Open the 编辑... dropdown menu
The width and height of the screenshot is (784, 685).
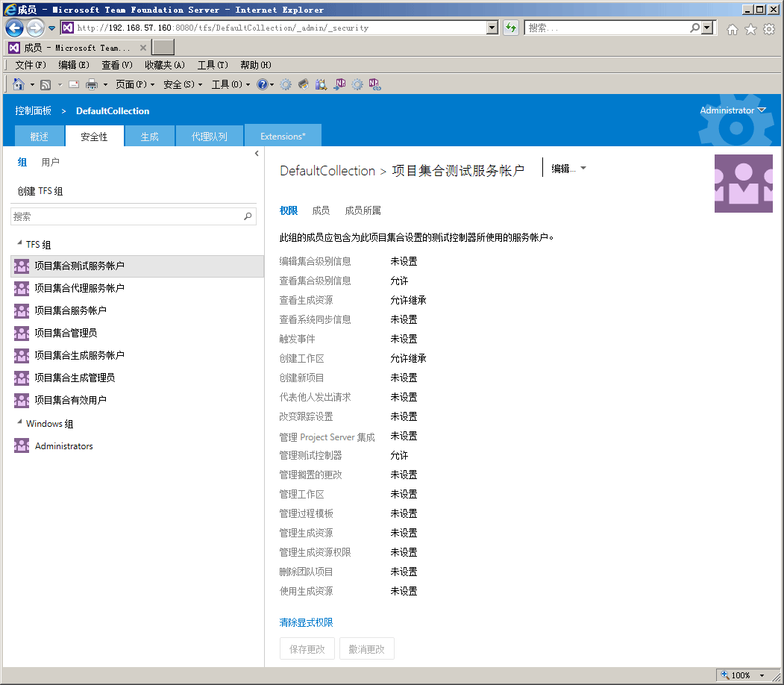coord(568,169)
